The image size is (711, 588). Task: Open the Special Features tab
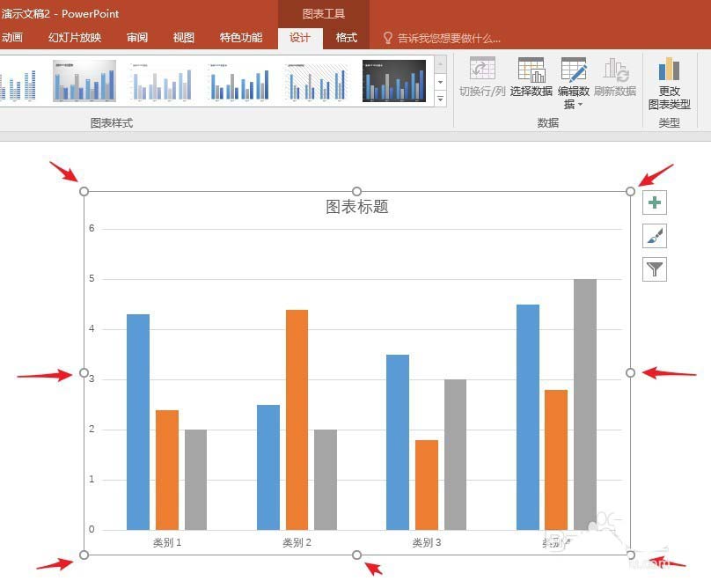tap(241, 38)
